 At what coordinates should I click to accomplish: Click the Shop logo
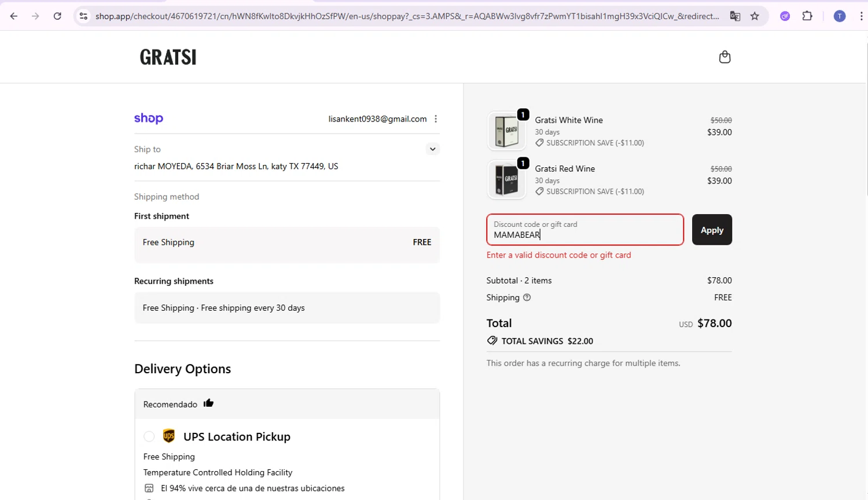[149, 119]
